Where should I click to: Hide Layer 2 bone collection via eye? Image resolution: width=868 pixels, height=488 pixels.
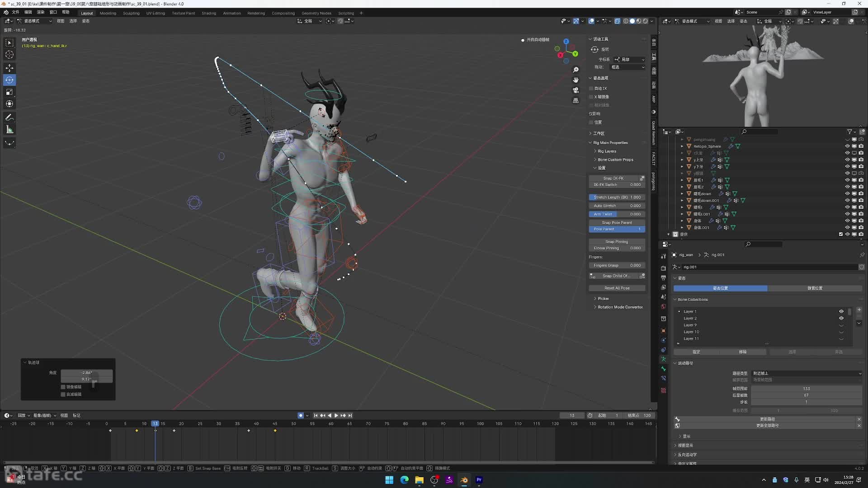pyautogui.click(x=841, y=318)
